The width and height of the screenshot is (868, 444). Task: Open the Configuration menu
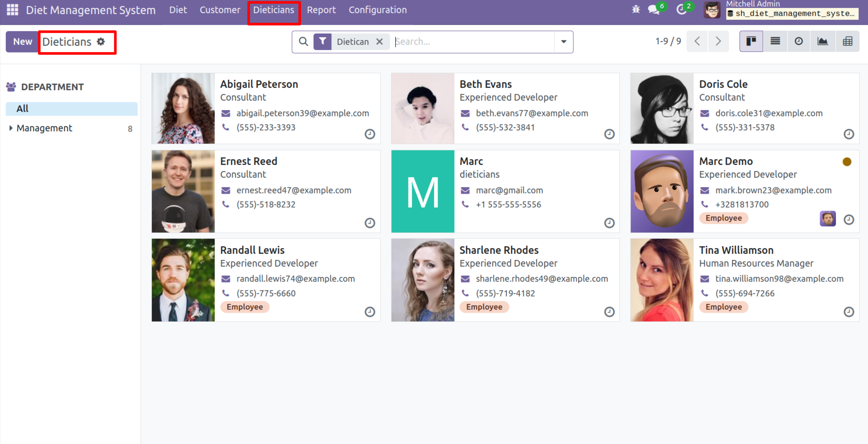(377, 10)
